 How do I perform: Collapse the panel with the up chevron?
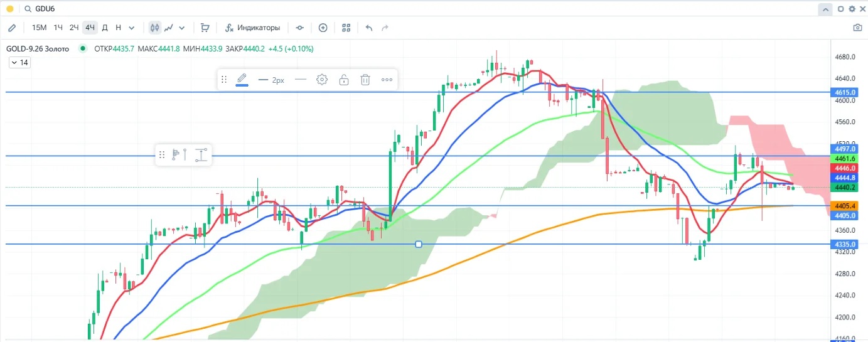coord(825,9)
